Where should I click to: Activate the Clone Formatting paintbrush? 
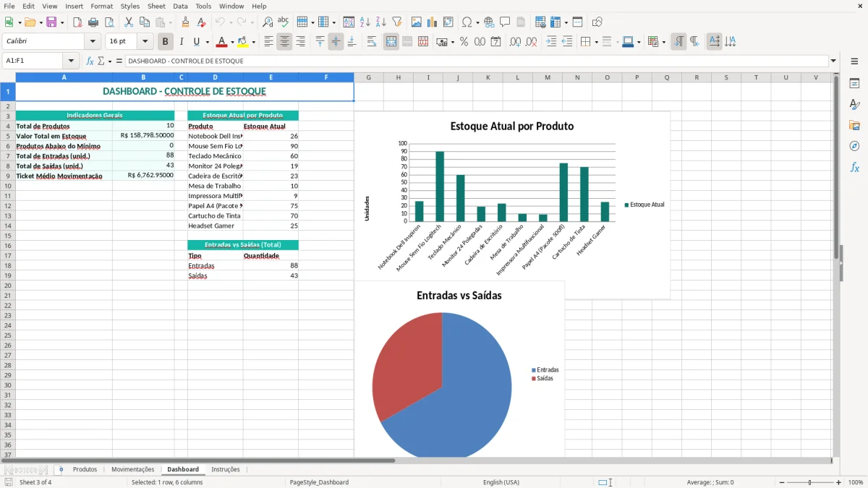(186, 22)
